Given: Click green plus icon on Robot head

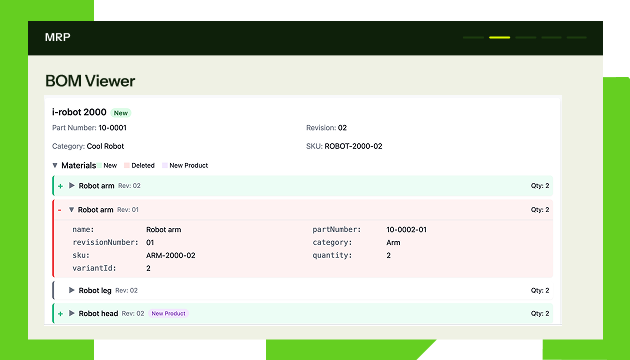Looking at the screenshot, I should 60,314.
